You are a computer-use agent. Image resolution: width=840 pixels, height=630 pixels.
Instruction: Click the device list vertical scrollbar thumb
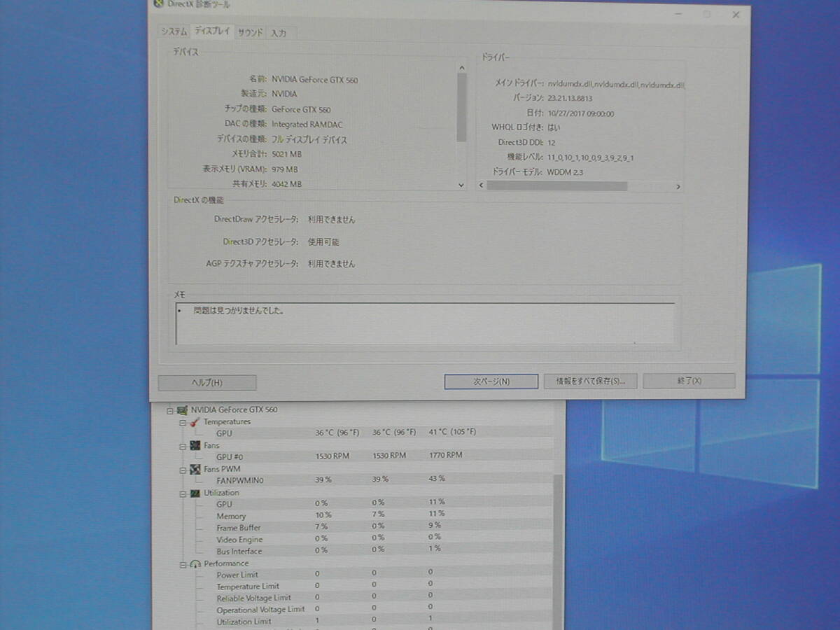pyautogui.click(x=461, y=107)
